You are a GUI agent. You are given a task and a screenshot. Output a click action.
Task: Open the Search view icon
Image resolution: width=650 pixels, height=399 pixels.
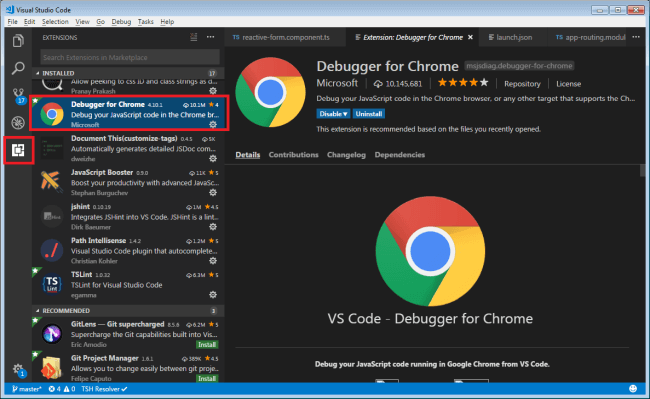(18, 68)
